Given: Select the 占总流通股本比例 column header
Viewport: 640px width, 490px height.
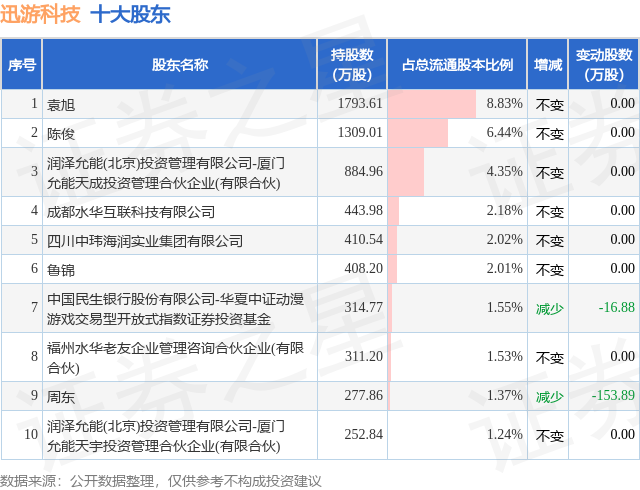Looking at the screenshot, I should 457,65.
